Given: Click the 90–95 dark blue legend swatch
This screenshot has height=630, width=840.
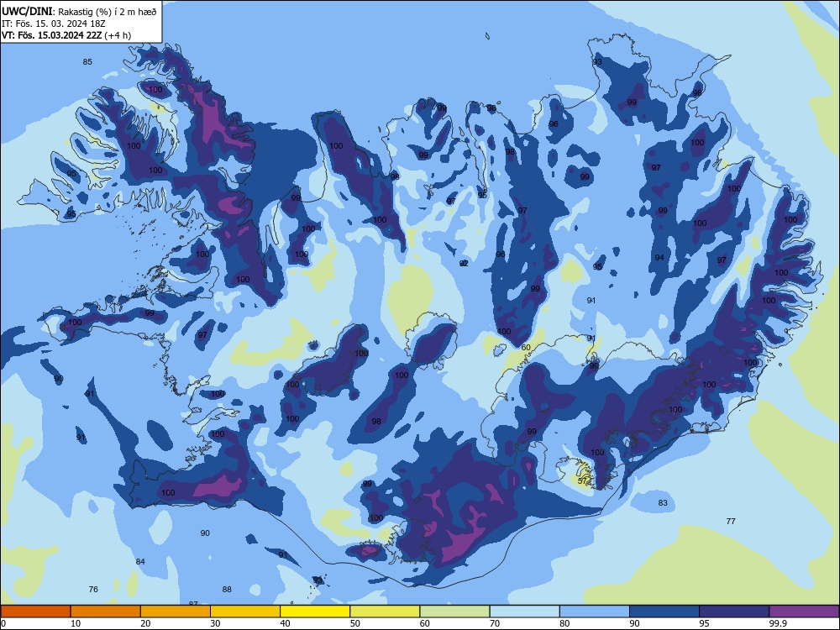Looking at the screenshot, I should (664, 612).
